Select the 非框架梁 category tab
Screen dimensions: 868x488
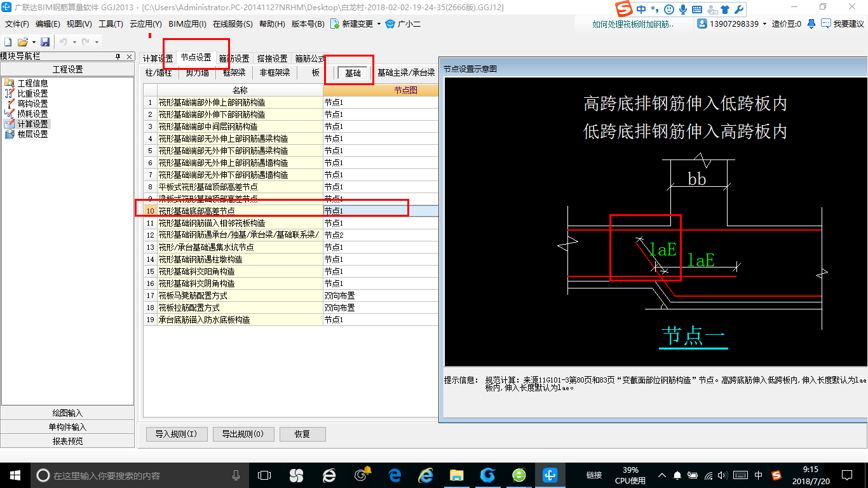[x=275, y=72]
